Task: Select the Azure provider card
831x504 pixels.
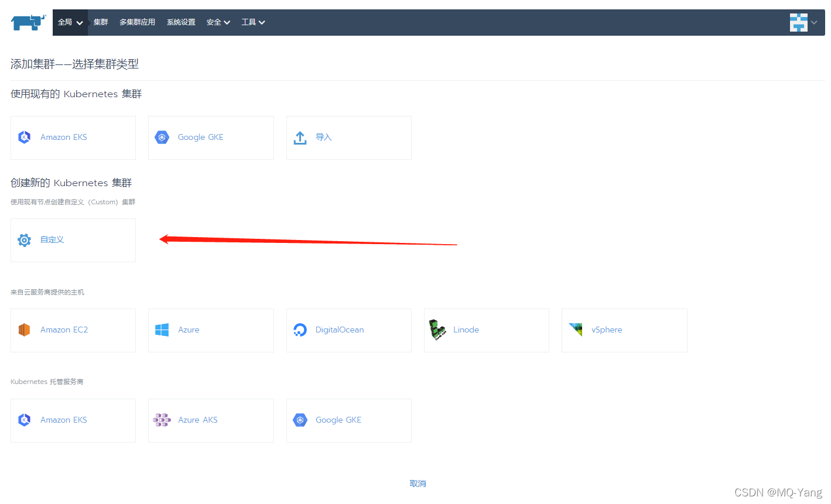Action: pos(211,330)
